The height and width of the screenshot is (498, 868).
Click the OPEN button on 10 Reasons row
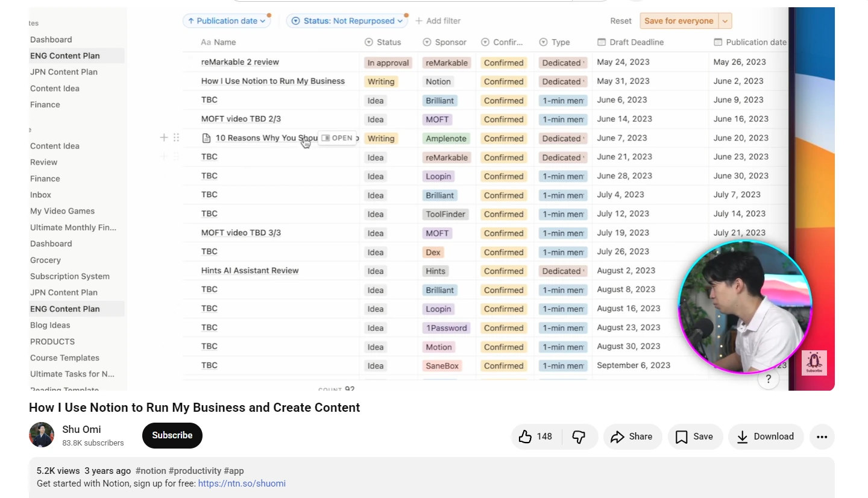[337, 138]
